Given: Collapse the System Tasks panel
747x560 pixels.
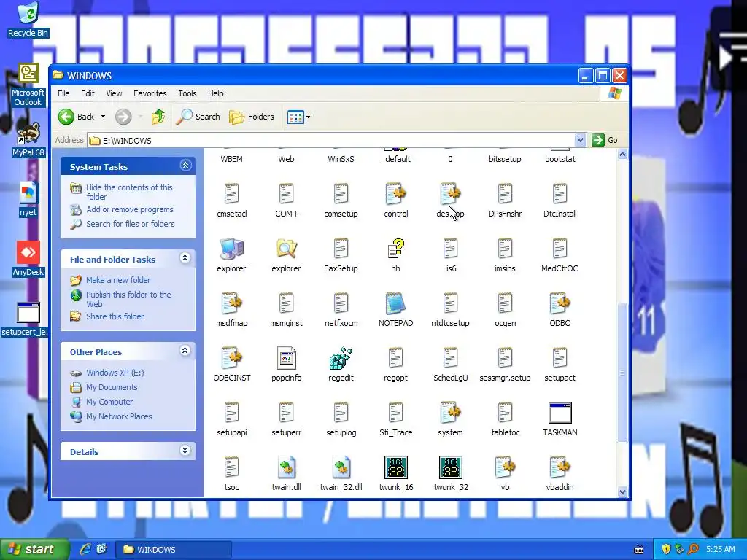Looking at the screenshot, I should (185, 166).
